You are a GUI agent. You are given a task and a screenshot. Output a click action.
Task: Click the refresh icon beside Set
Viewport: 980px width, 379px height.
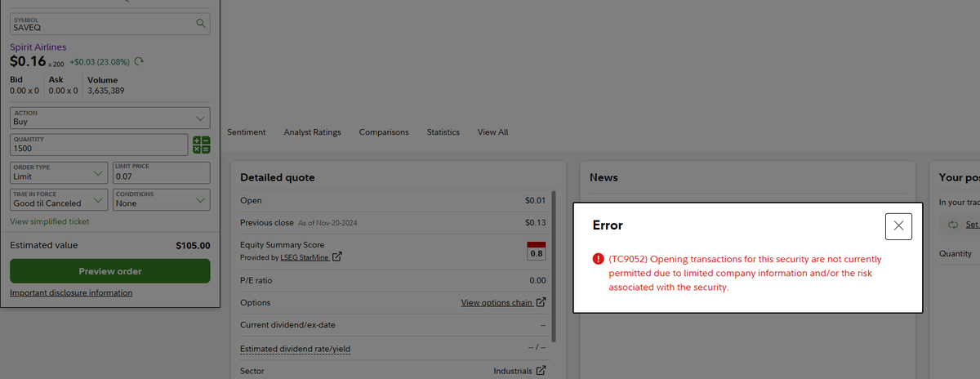(x=953, y=225)
